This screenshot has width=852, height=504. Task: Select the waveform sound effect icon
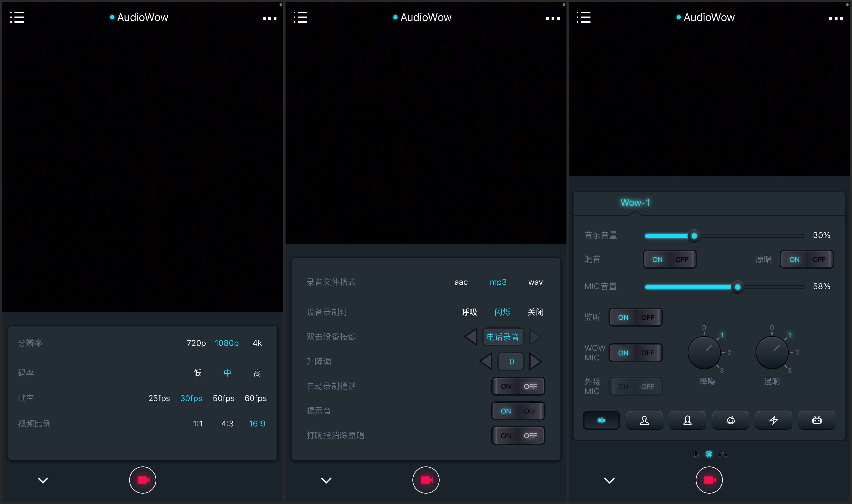click(601, 421)
